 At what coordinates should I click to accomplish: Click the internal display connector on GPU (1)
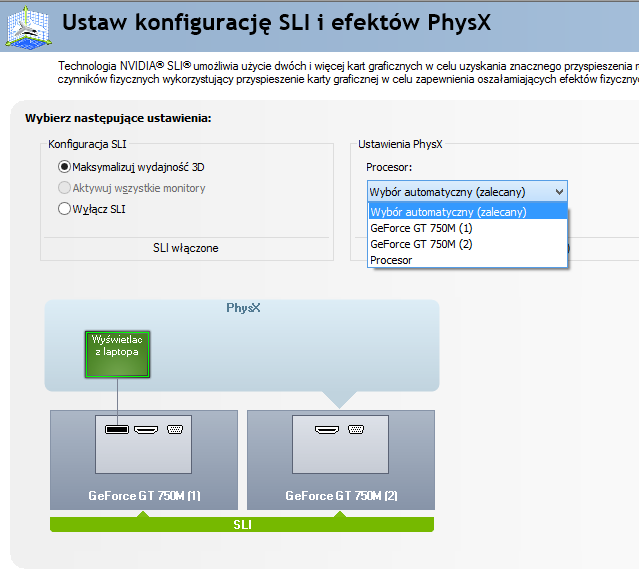point(117,429)
